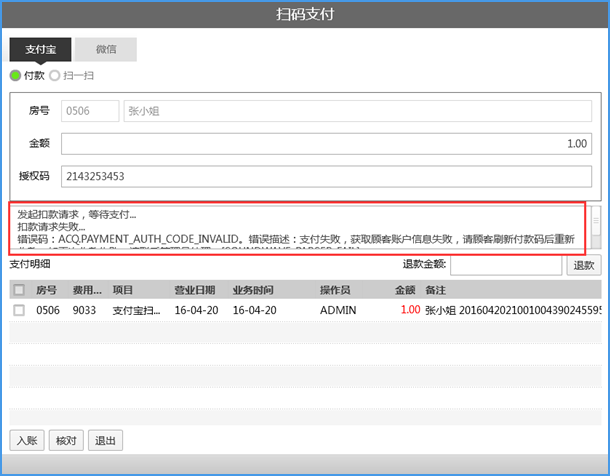Click the 费用... column header
This screenshot has width=610, height=476.
point(87,290)
